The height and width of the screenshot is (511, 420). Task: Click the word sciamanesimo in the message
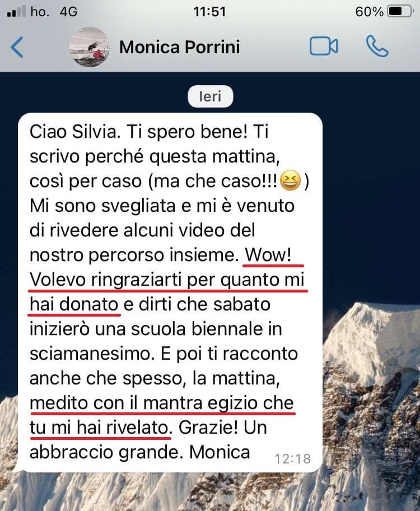click(x=92, y=354)
